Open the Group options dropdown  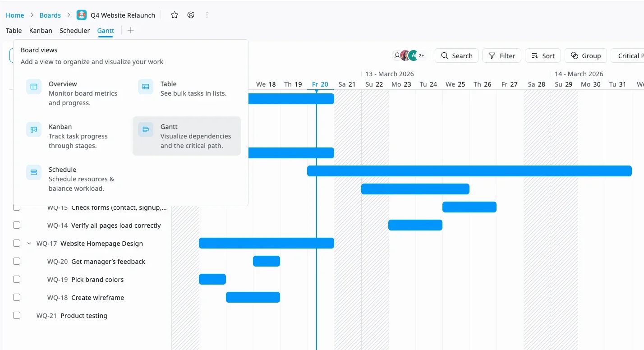(x=585, y=55)
